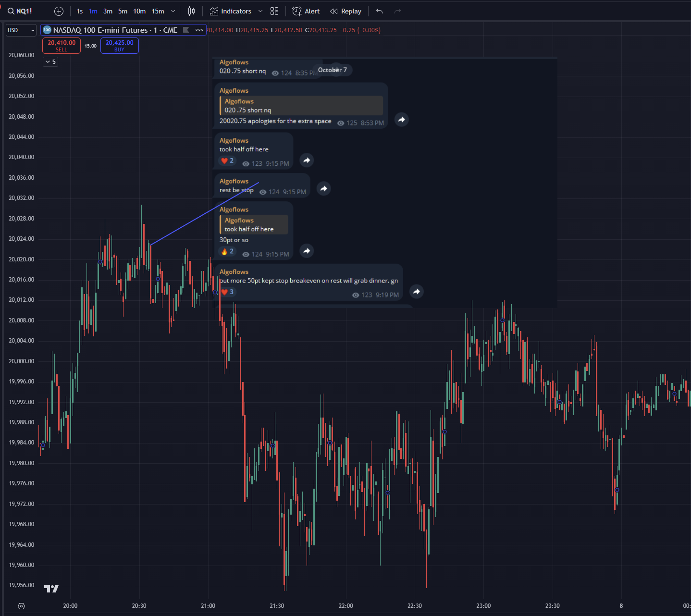Click the 20,000.00 price axis label

coord(22,361)
